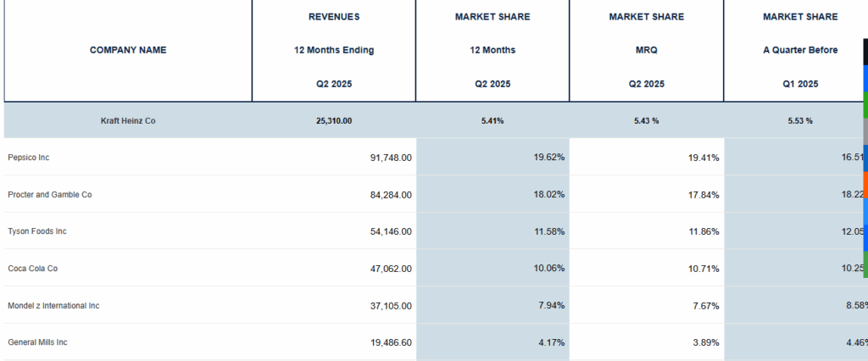Click the gray color strip at right edge

click(x=865, y=131)
